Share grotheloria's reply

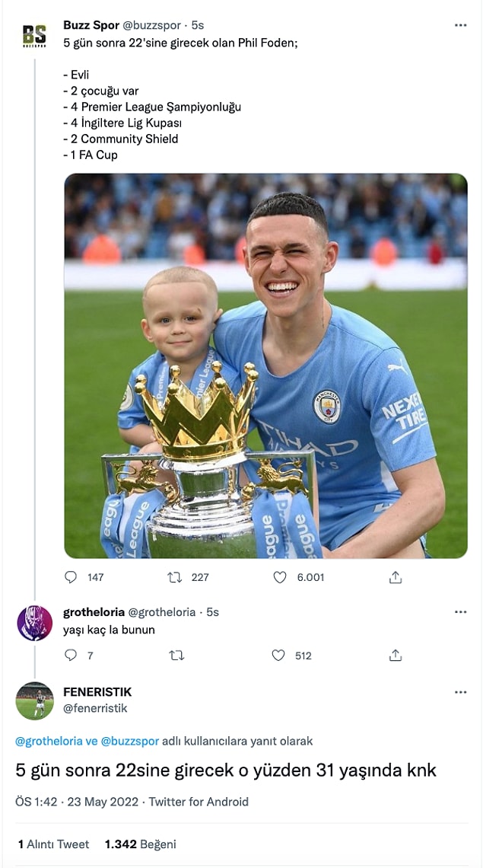coord(395,656)
